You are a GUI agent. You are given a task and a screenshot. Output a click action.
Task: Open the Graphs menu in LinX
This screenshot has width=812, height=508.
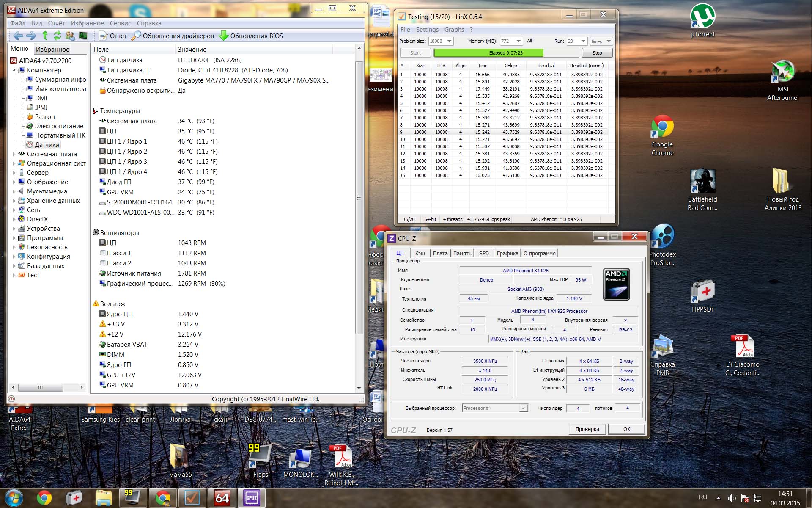[x=454, y=30]
